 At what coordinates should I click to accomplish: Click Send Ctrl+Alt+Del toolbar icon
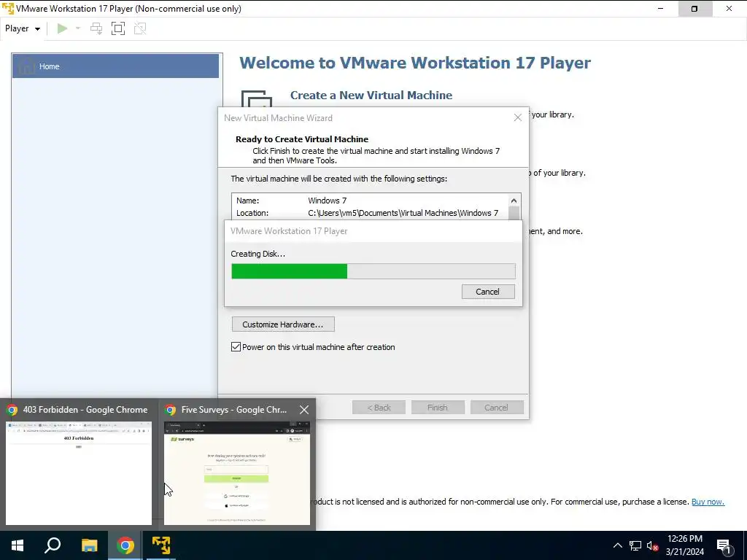(x=96, y=28)
